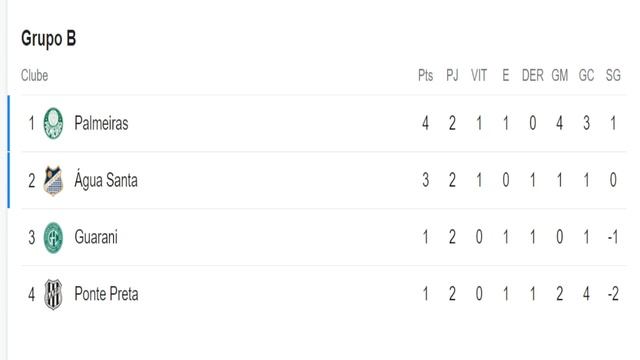Click the Ponte Preta club crest icon

click(x=53, y=294)
